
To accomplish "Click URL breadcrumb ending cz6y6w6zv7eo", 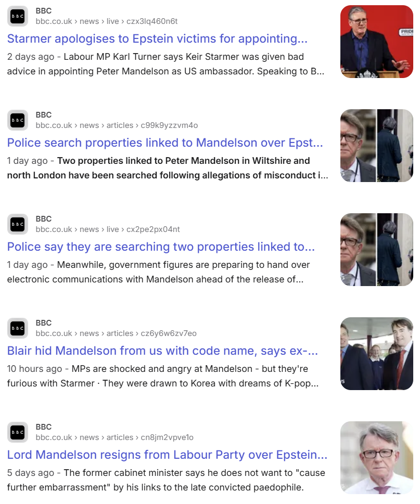I will point(116,333).
